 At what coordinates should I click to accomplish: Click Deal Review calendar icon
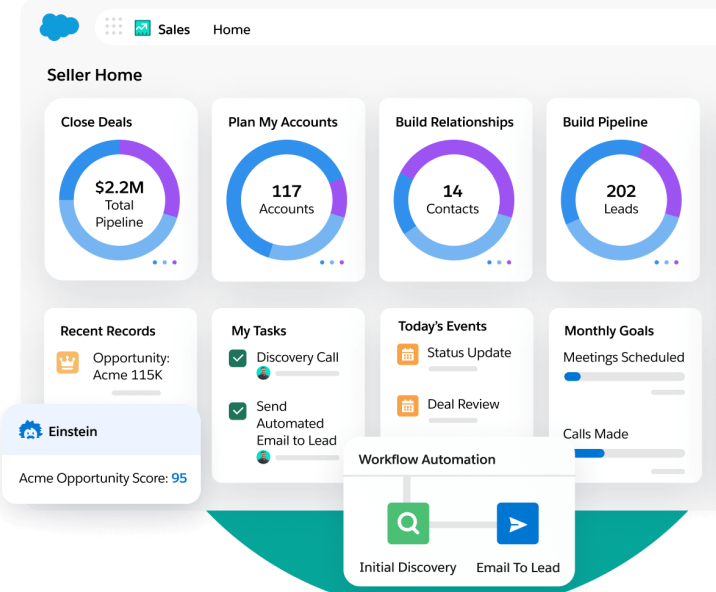click(408, 406)
